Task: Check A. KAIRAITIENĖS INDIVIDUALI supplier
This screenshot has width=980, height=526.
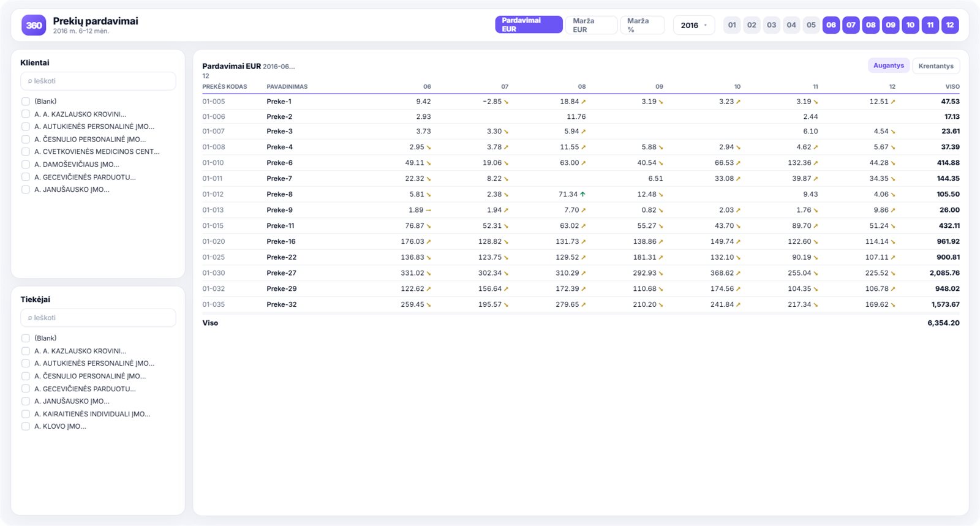Action: pyautogui.click(x=26, y=414)
